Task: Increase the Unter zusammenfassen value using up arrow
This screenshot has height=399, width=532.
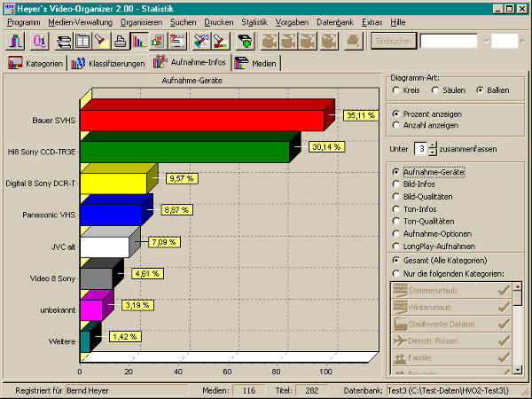Action: point(432,144)
